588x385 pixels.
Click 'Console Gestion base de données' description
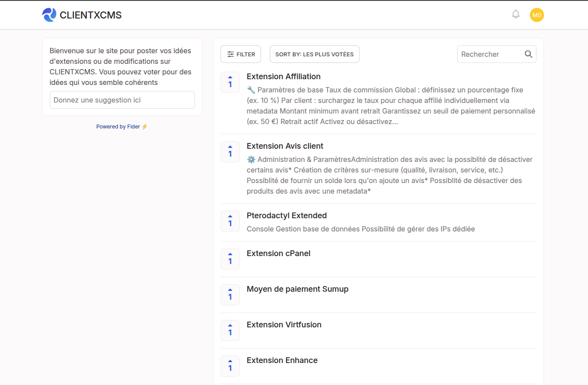click(361, 229)
